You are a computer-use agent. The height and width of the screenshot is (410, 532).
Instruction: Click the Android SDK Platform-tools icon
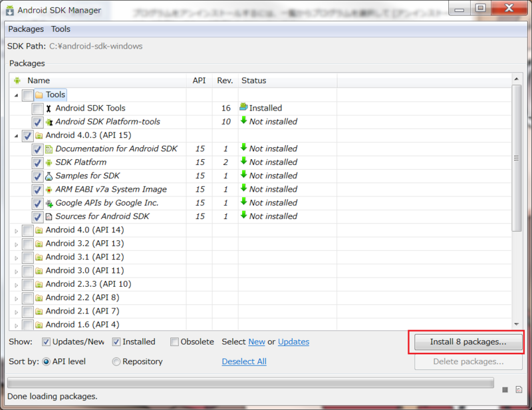point(49,122)
